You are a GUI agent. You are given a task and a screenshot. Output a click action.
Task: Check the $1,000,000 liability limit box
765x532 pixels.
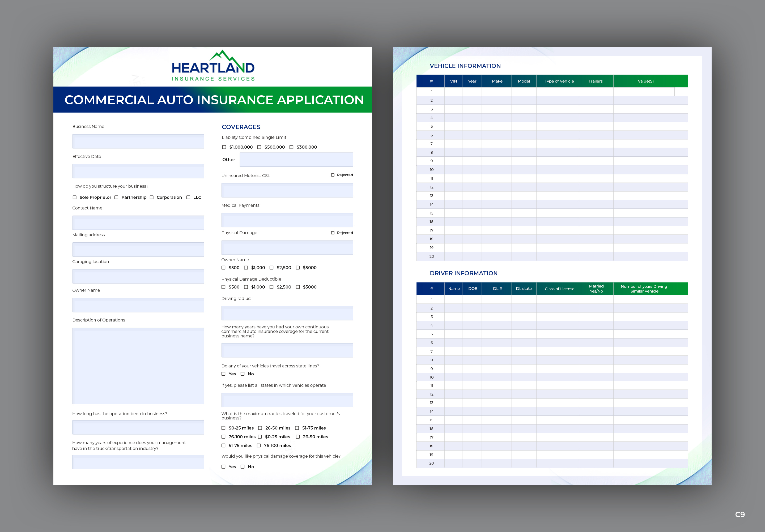tap(224, 147)
